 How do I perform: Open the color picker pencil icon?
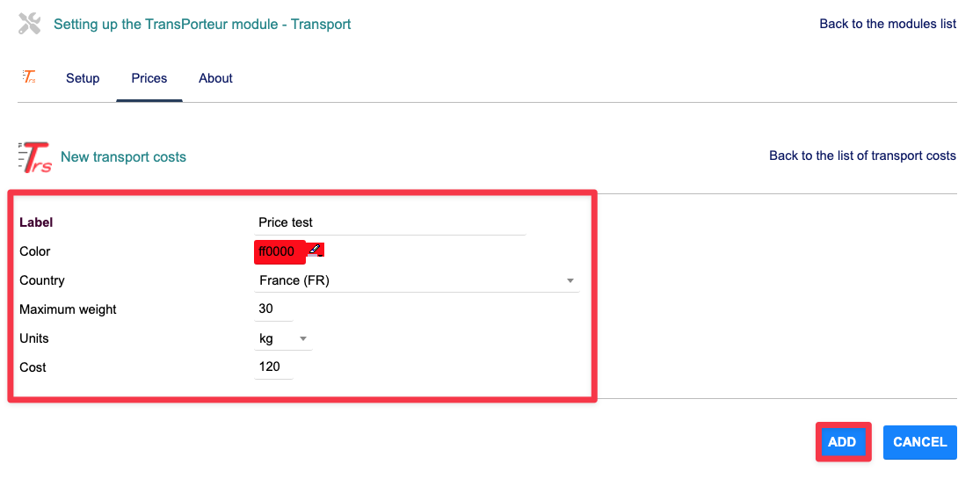coord(316,251)
